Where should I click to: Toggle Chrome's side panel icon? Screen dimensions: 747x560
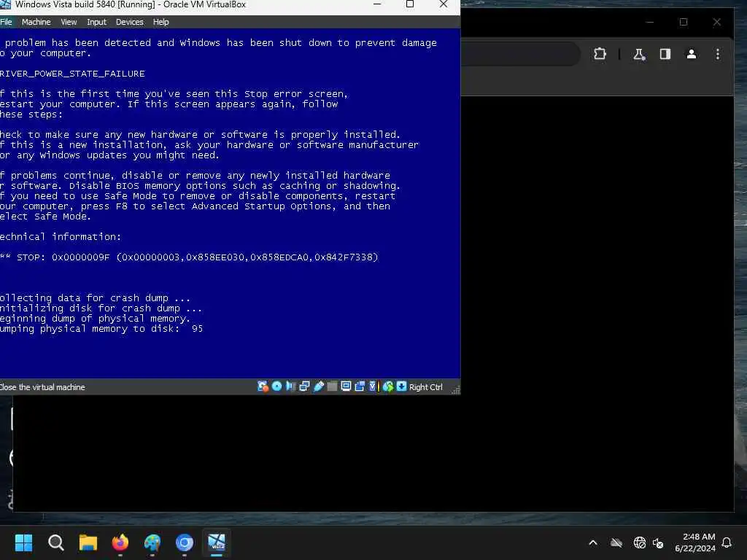[665, 54]
